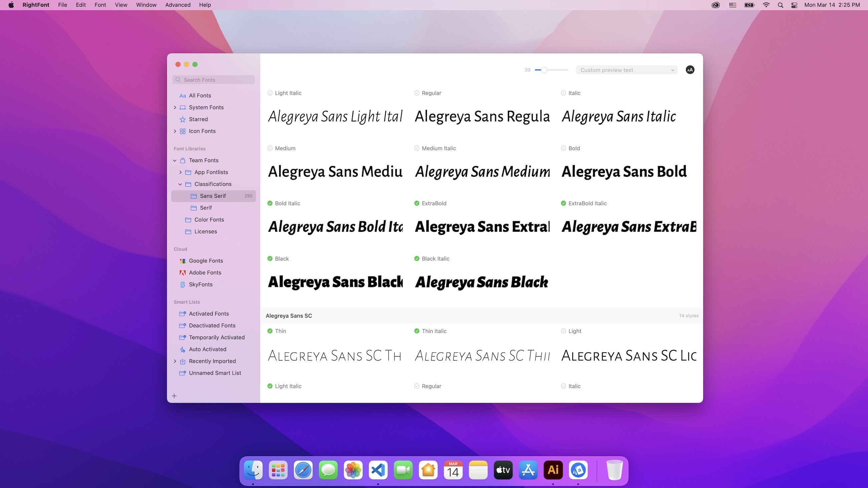Viewport: 868px width, 488px height.
Task: Select Icon Fonts category
Action: click(202, 130)
